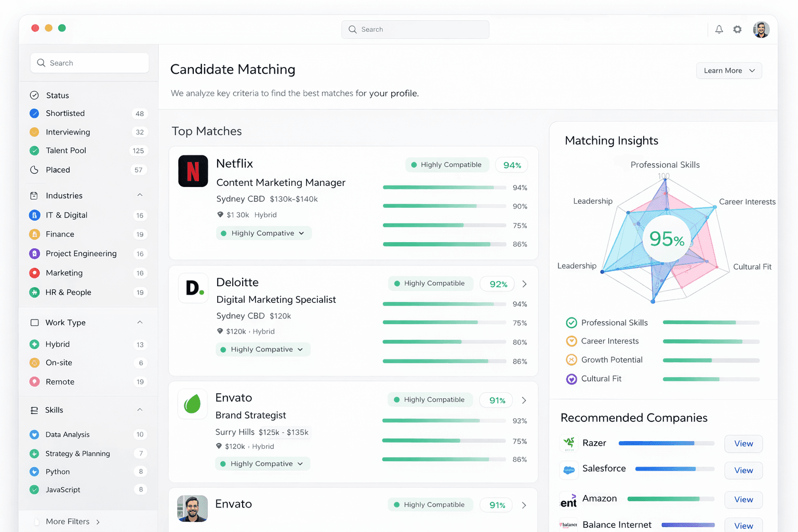
Task: Click the Cultural Fit heart icon
Action: 571,379
